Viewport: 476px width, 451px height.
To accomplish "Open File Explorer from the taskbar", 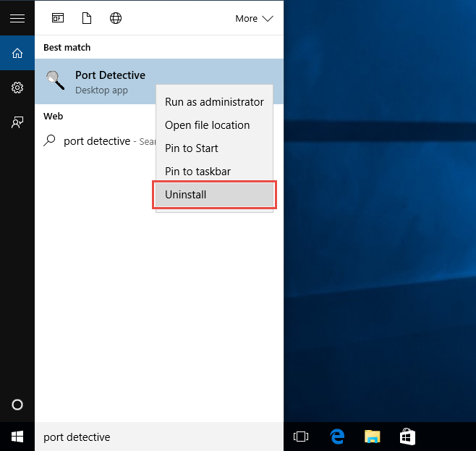I will 373,437.
